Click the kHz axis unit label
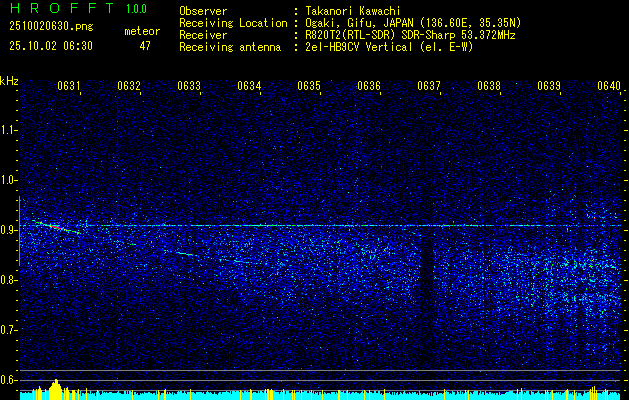 click(x=9, y=81)
